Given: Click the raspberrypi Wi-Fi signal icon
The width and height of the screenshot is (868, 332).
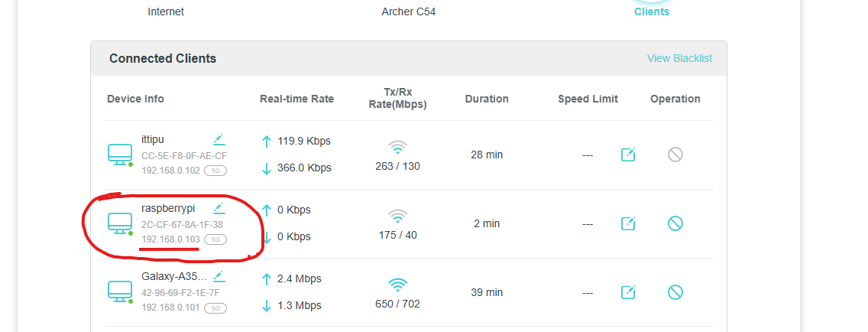Looking at the screenshot, I should [x=397, y=215].
